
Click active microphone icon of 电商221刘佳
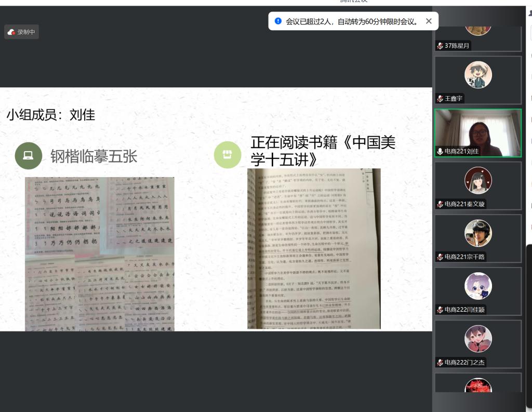click(x=440, y=151)
